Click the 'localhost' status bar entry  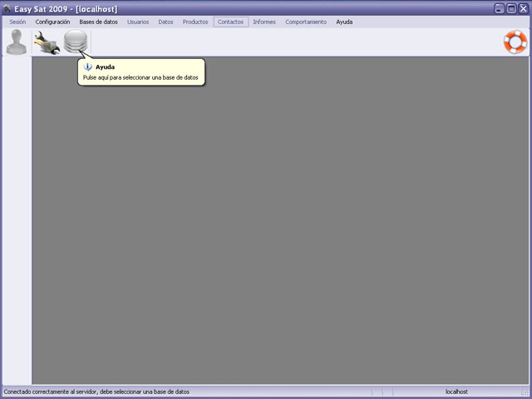point(456,392)
